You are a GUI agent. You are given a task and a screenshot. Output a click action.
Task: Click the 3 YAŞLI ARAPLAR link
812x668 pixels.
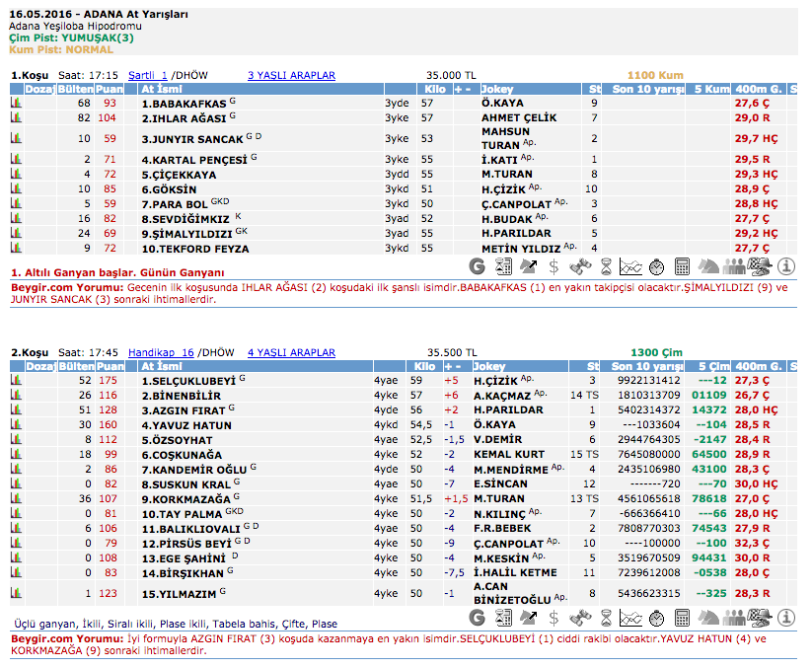click(291, 75)
